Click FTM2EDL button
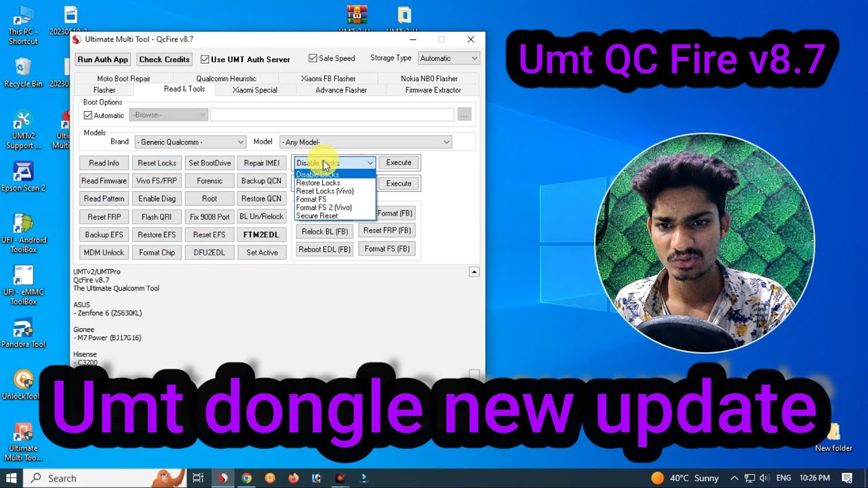 point(262,235)
